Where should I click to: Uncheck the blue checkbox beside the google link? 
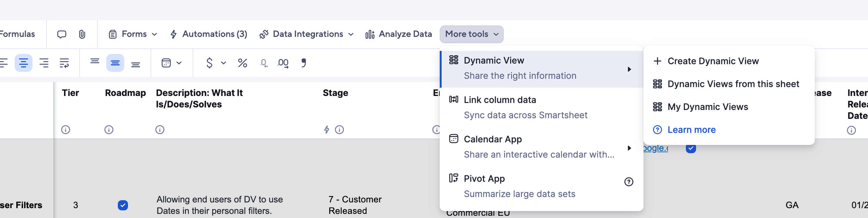(690, 148)
